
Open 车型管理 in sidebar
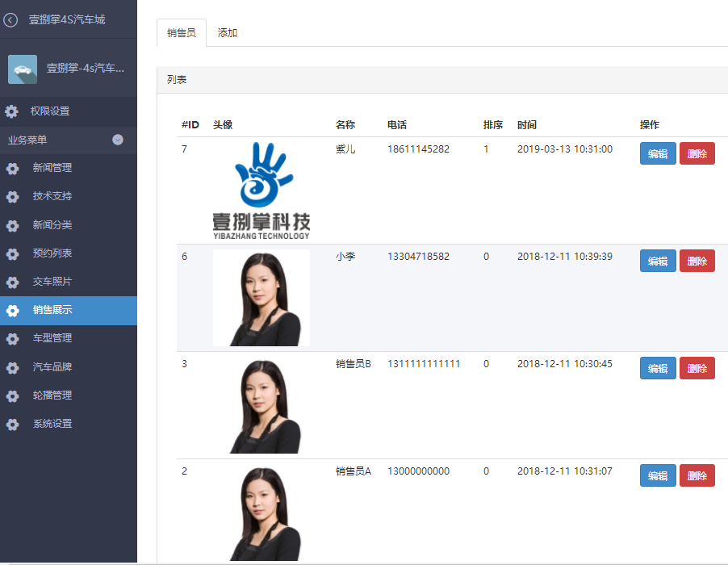(69, 338)
